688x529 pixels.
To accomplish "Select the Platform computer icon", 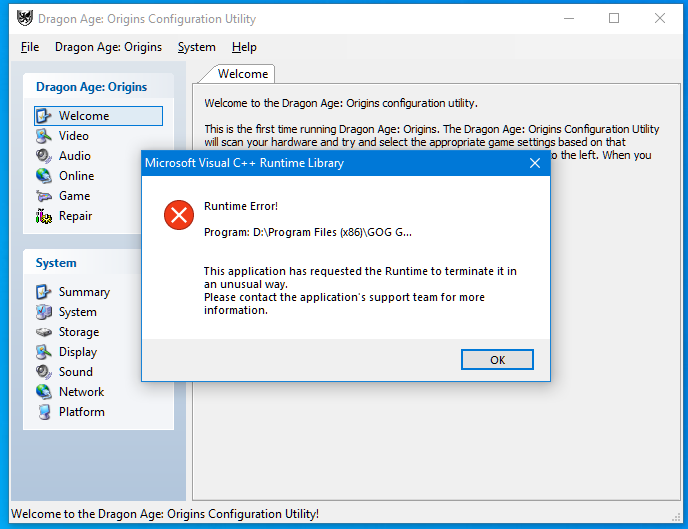I will tap(43, 412).
